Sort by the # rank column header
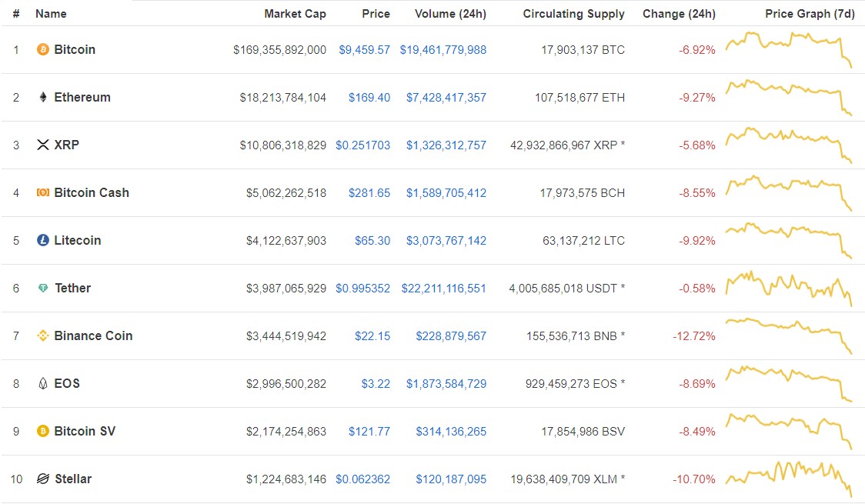The height and width of the screenshot is (504, 865). 16,14
